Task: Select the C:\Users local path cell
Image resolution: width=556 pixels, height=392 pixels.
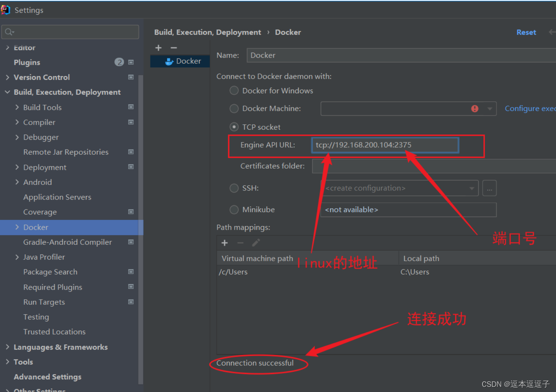Action: (477, 272)
